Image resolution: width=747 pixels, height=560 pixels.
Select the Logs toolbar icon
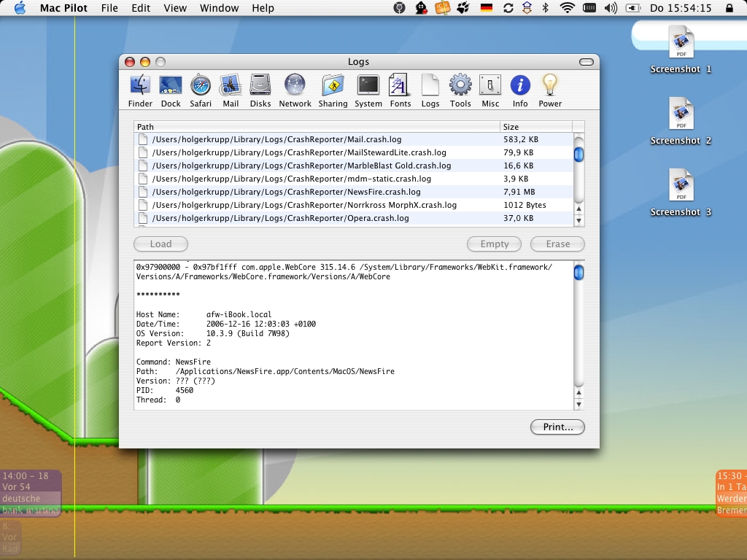pos(430,90)
